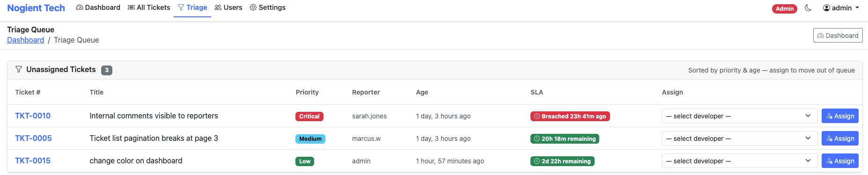
Task: Click the Priority column header
Action: point(307,92)
